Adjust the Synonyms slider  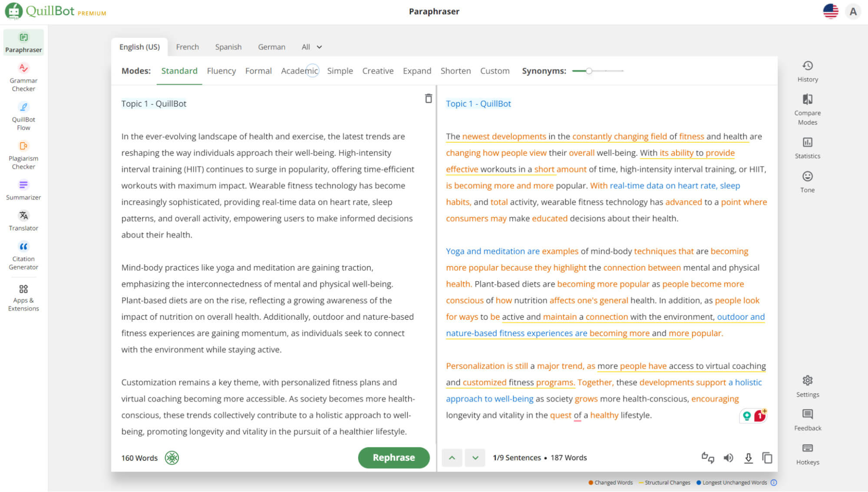click(589, 71)
